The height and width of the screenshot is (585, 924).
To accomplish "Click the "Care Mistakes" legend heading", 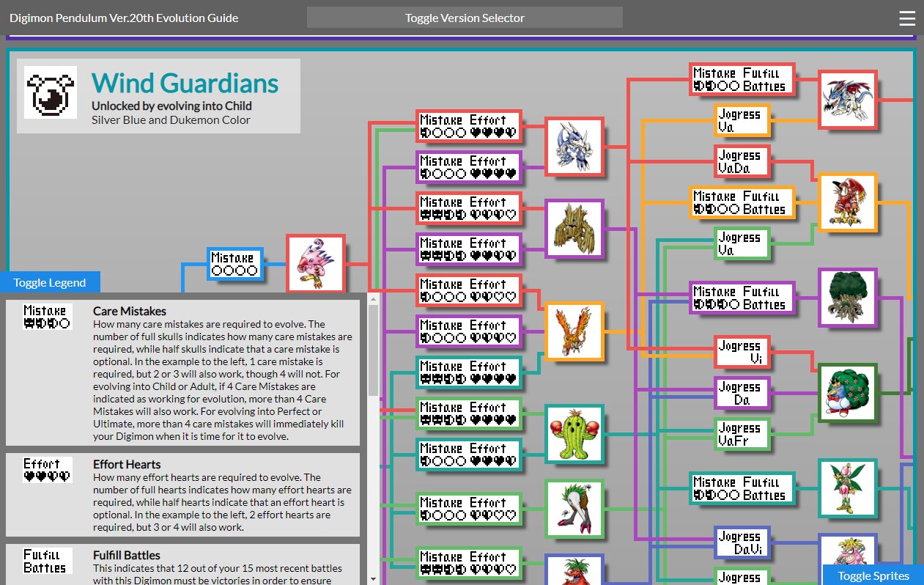I will pyautogui.click(x=130, y=312).
